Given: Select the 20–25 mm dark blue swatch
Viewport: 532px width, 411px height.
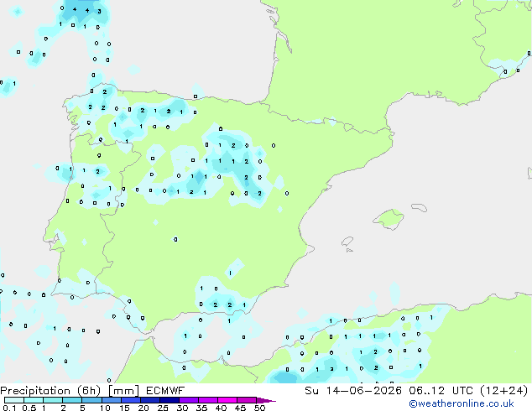Looking at the screenshot, I should pyautogui.click(x=150, y=400).
